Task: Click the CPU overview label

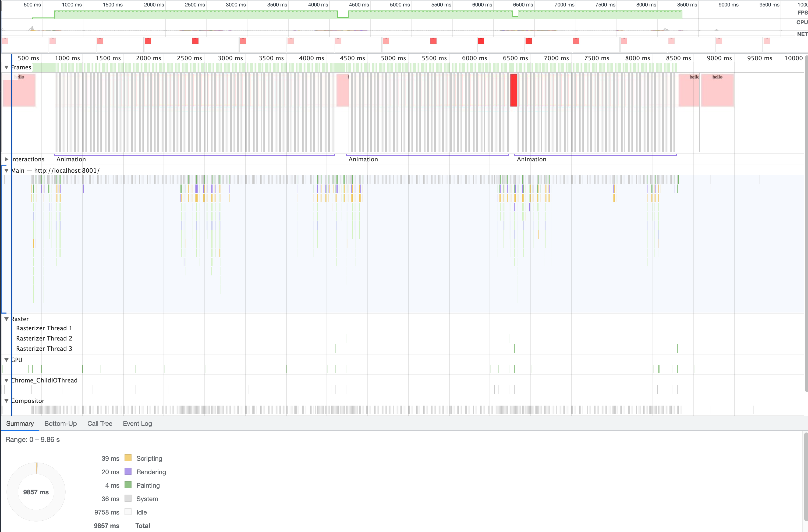Action: click(x=802, y=22)
